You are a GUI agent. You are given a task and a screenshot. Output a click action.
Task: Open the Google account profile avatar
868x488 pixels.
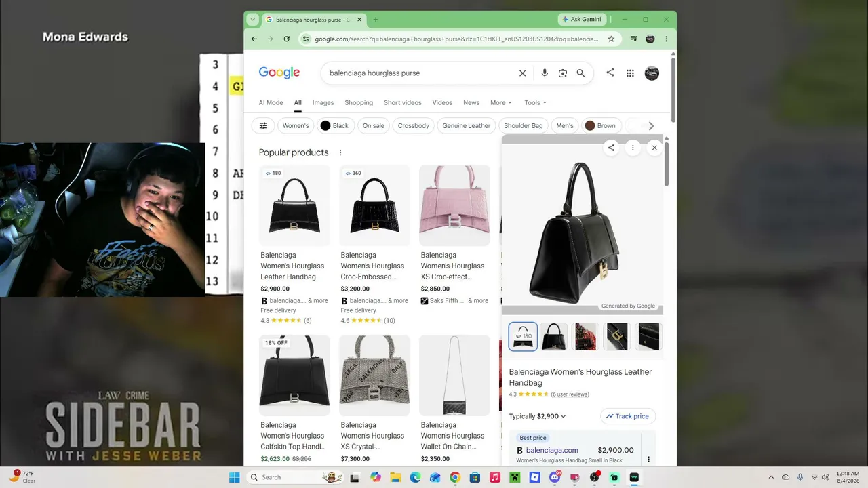click(x=652, y=73)
